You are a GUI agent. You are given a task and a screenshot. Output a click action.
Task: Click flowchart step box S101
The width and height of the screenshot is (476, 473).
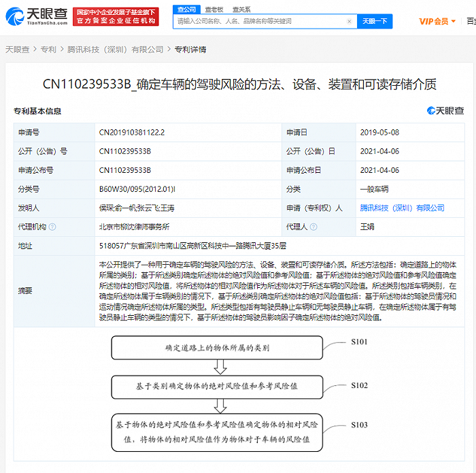tap(217, 348)
